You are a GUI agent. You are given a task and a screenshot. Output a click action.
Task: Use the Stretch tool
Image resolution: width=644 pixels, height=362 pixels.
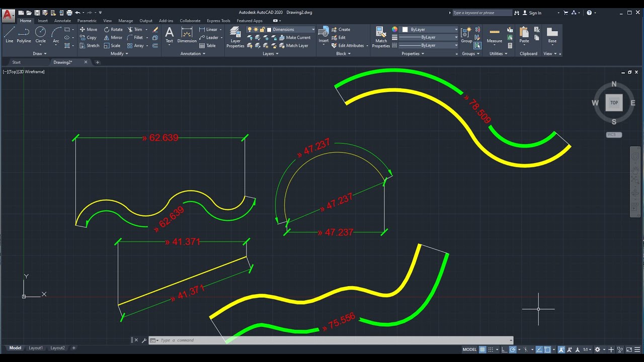click(90, 46)
